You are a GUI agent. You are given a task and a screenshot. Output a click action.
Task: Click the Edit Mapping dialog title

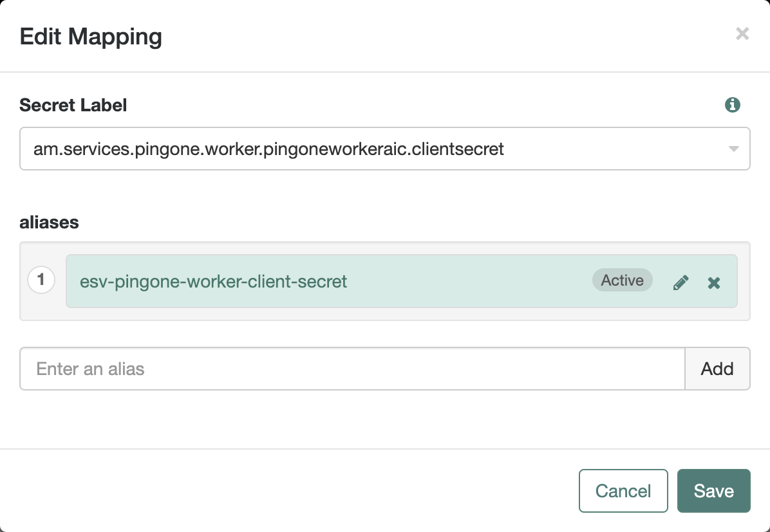pyautogui.click(x=90, y=37)
